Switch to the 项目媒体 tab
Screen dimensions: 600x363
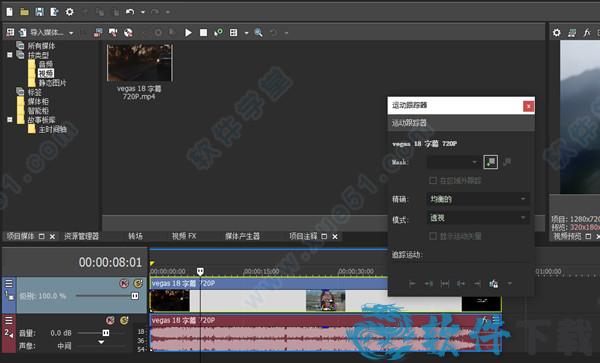(x=21, y=236)
